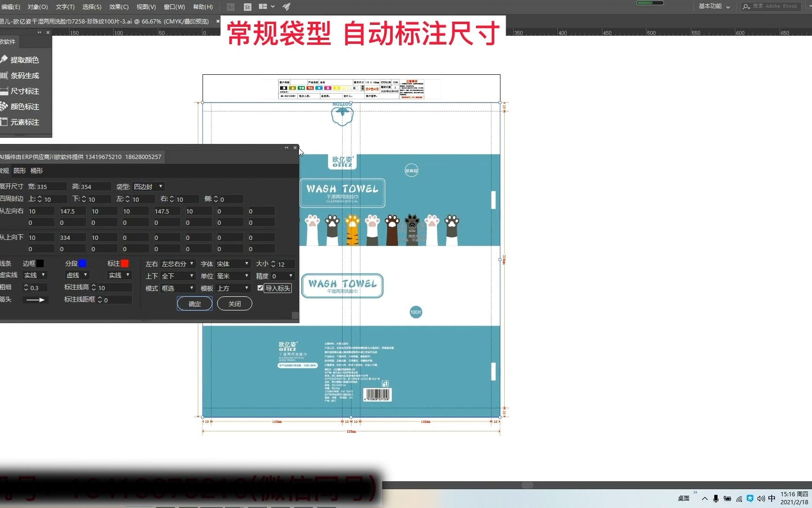Adjust the 大小 font size stepper

[x=273, y=264]
